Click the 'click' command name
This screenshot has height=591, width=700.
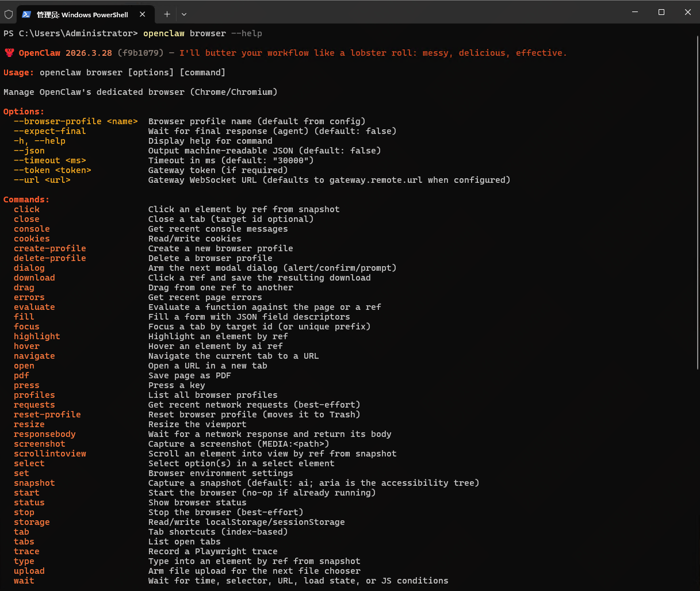[27, 209]
